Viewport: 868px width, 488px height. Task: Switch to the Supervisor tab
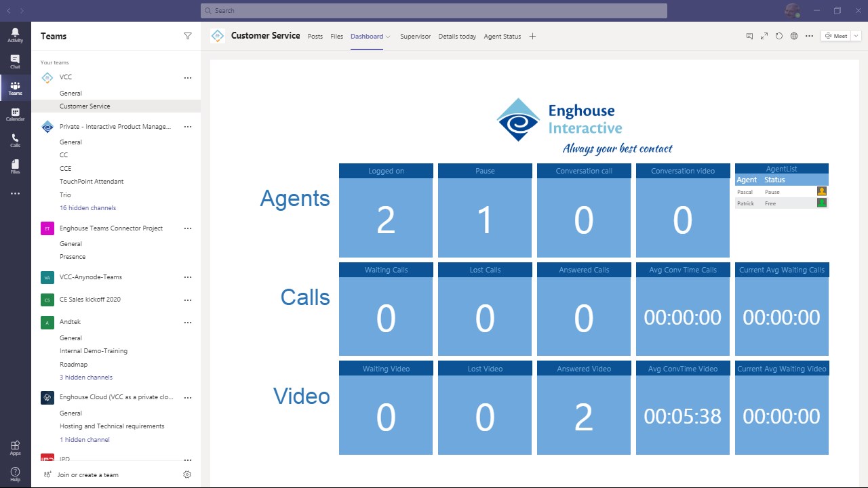point(415,37)
